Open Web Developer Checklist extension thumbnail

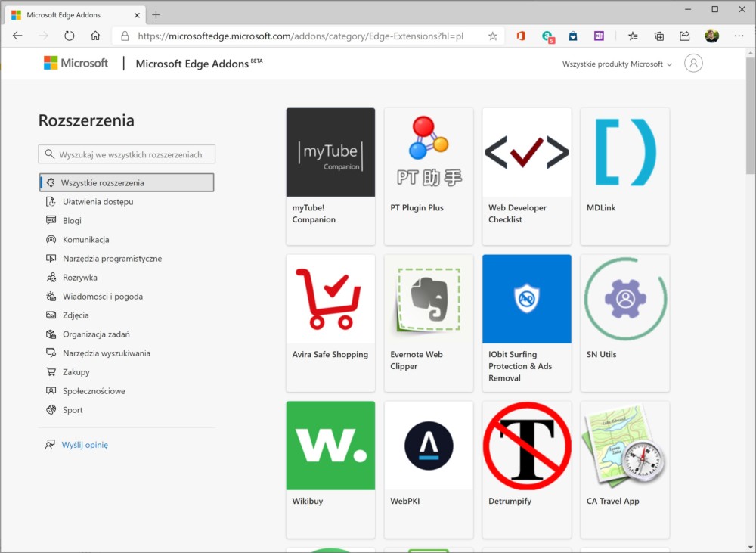527,152
